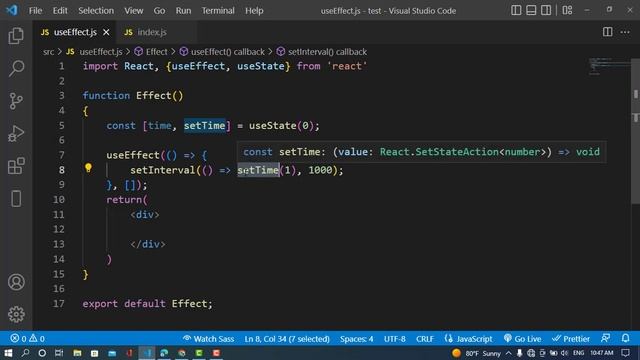This screenshot has height=360, width=640.
Task: Open the Terminal menu
Action: click(x=218, y=11)
